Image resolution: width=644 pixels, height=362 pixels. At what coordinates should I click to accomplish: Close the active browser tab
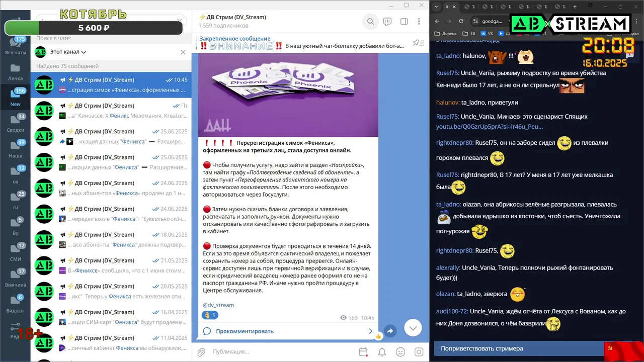click(454, 7)
